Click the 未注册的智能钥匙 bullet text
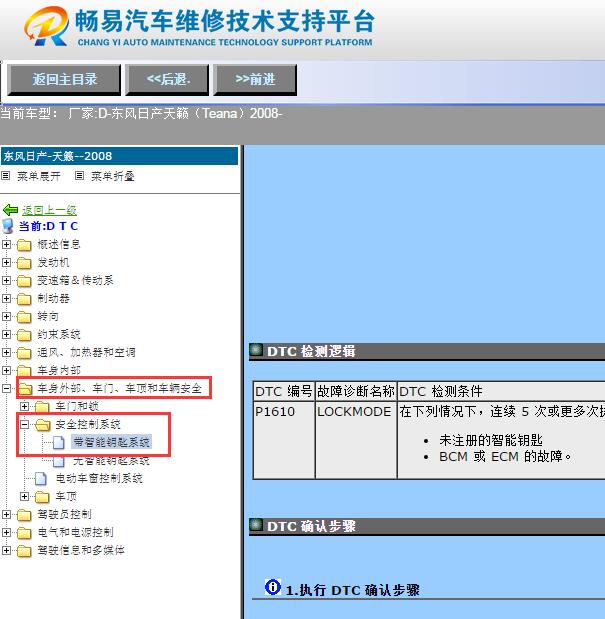The width and height of the screenshot is (605, 619). pyautogui.click(x=491, y=440)
